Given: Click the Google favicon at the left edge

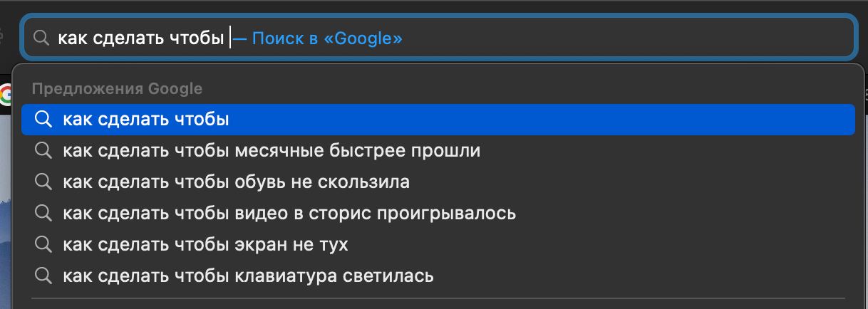Looking at the screenshot, I should point(6,94).
